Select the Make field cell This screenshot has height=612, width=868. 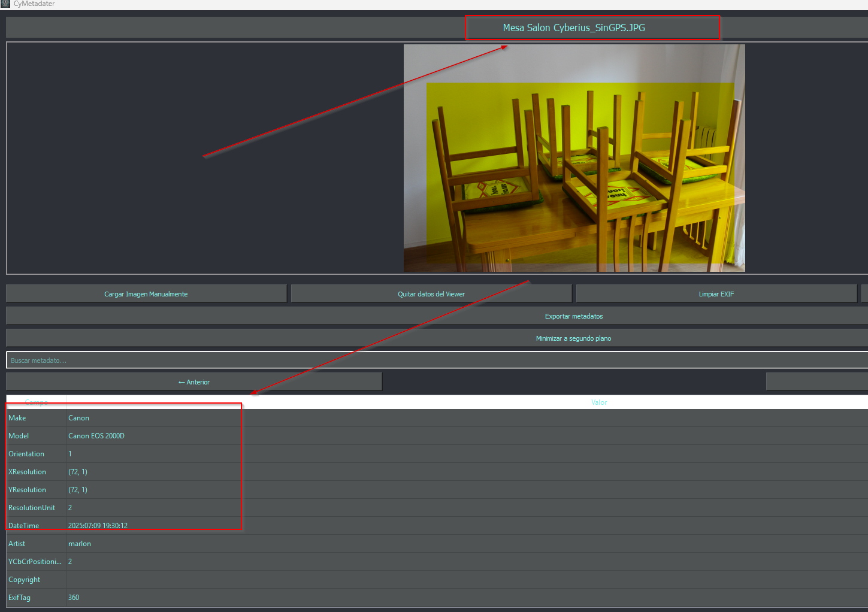coord(36,418)
